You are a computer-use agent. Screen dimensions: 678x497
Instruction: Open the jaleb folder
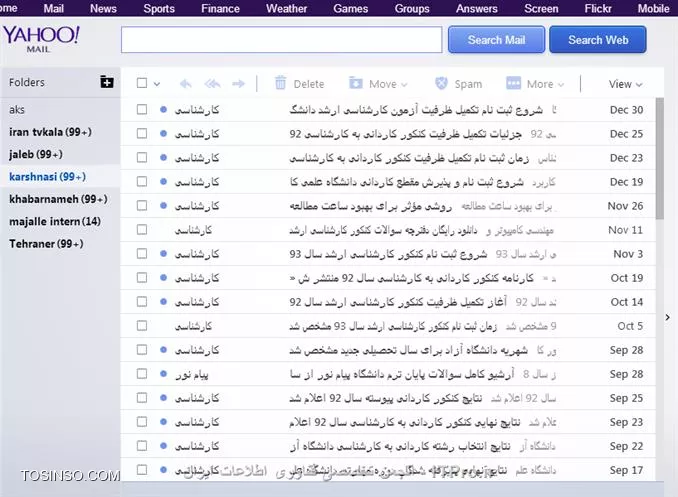pyautogui.click(x=36, y=154)
